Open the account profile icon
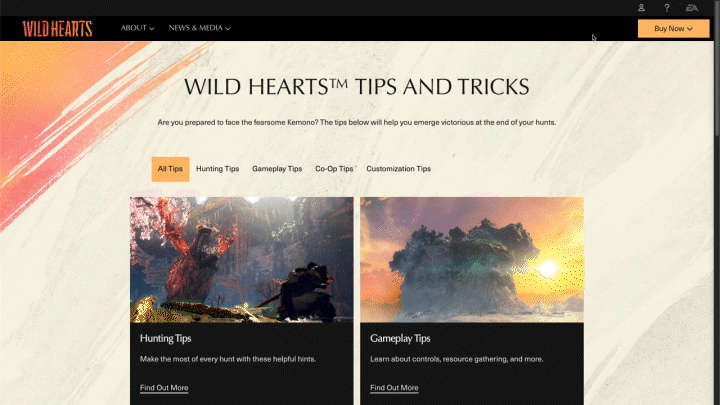This screenshot has height=405, width=720. click(641, 7)
